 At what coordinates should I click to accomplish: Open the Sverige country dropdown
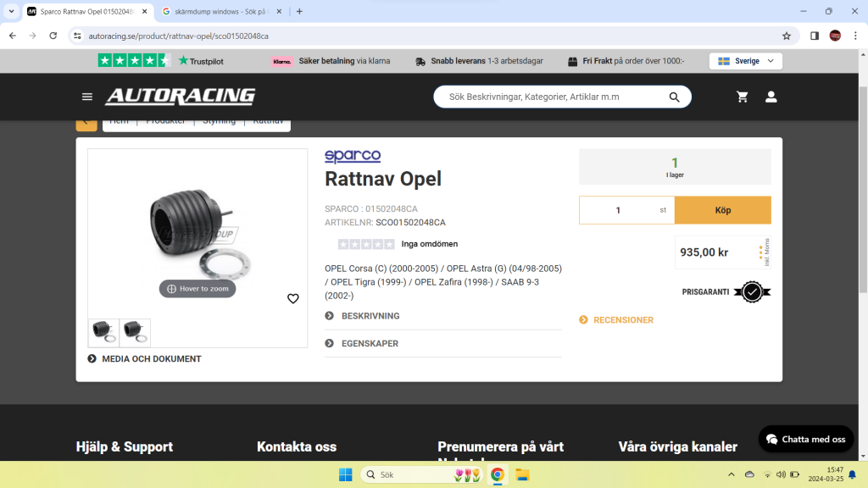coord(746,61)
